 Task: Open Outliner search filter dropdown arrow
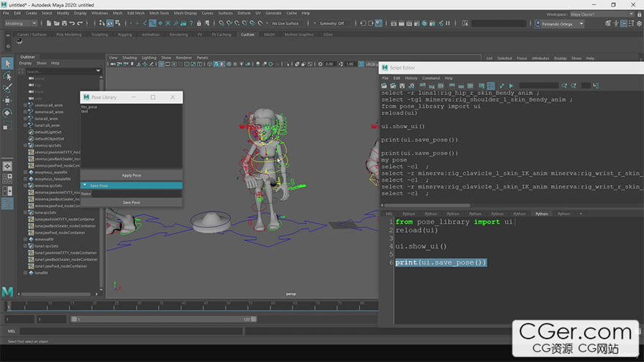point(98,71)
